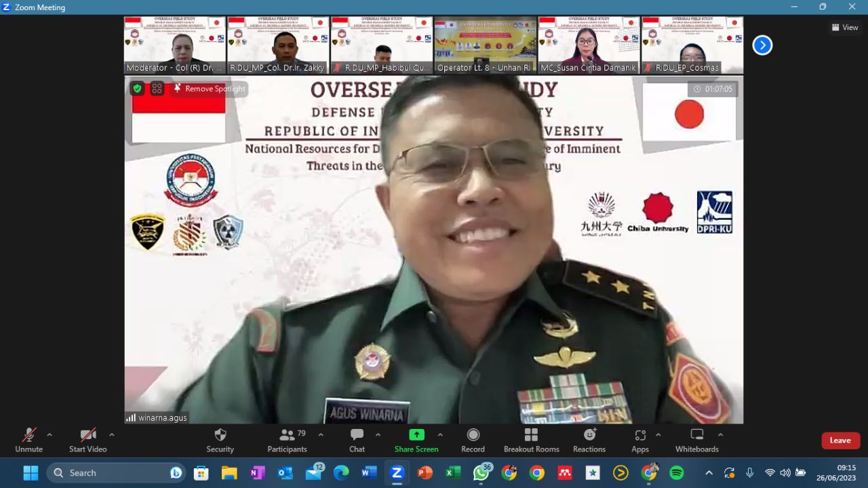Click the taskbar Search box

[116, 472]
